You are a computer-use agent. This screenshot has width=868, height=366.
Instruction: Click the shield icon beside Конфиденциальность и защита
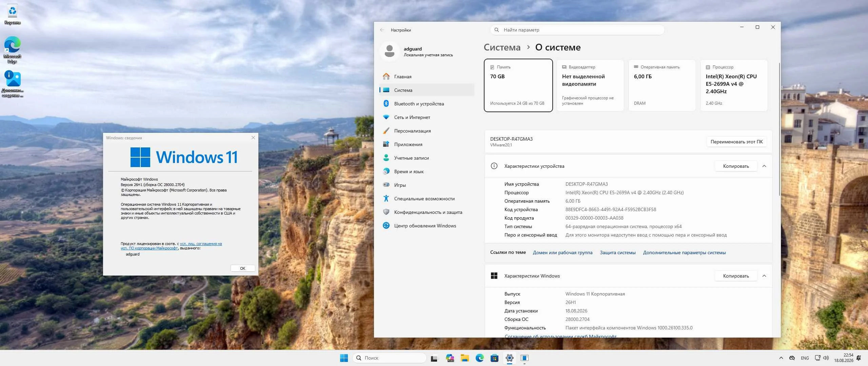tap(386, 212)
